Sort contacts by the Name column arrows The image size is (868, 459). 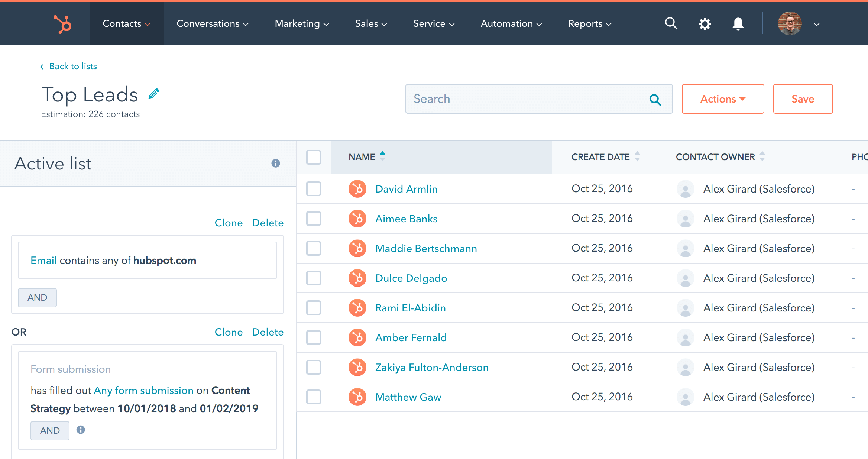382,156
